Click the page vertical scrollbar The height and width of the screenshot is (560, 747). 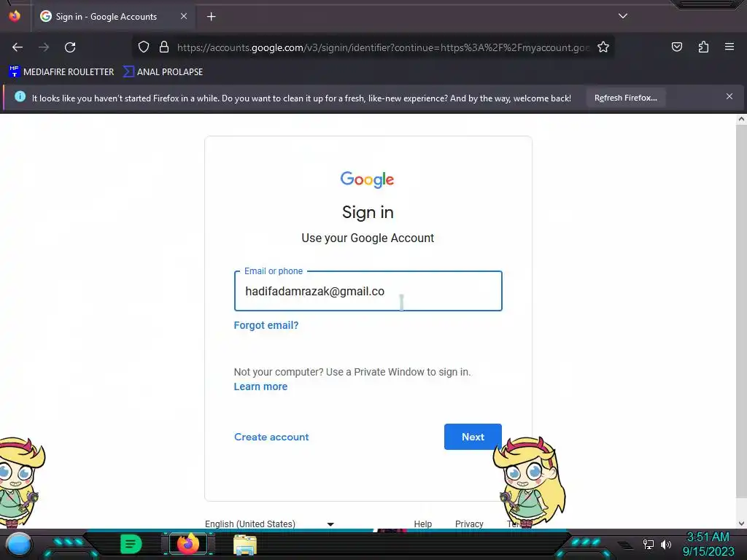coord(741,312)
